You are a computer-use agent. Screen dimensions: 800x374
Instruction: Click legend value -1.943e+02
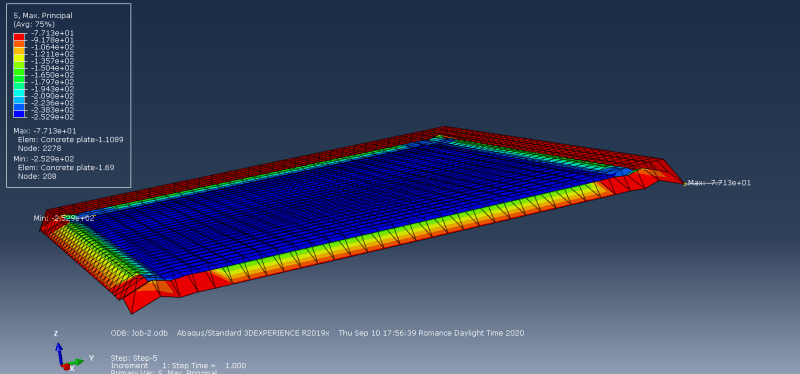tap(53, 89)
